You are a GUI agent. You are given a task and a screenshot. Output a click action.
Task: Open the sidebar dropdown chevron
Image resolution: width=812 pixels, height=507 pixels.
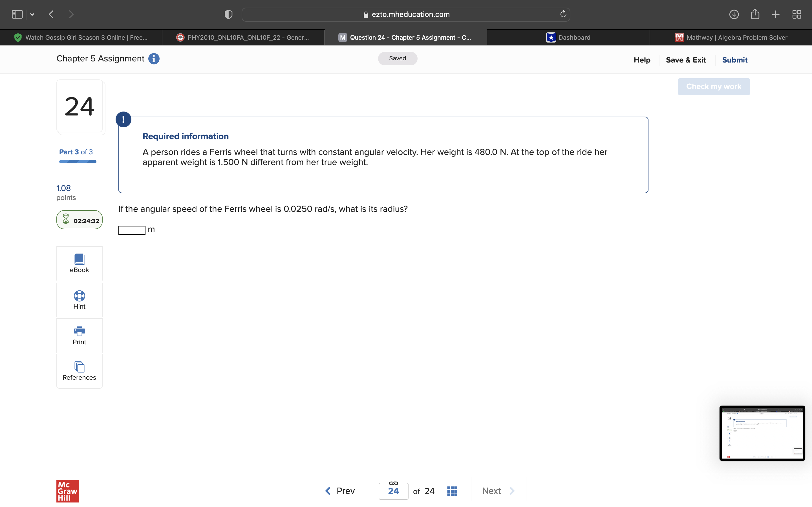32,14
